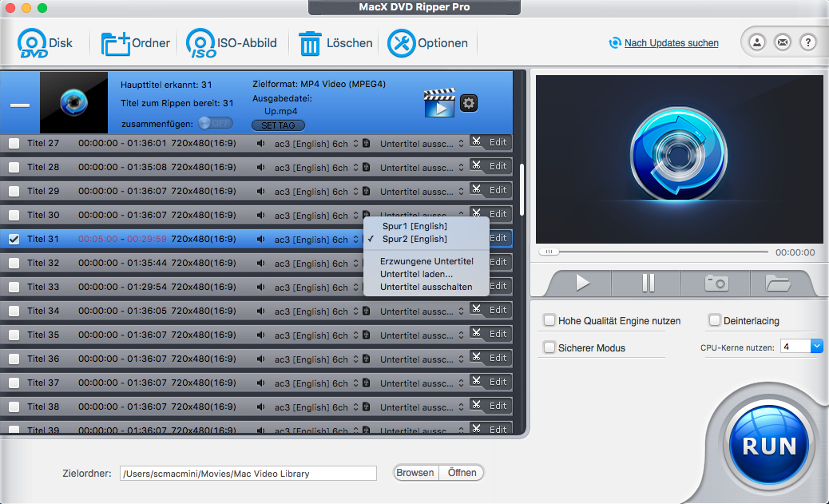
Task: Pause the preview video
Action: [x=649, y=283]
